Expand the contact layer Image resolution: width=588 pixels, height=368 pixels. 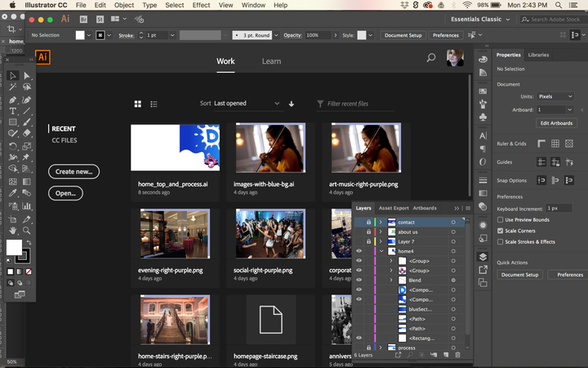coord(380,222)
